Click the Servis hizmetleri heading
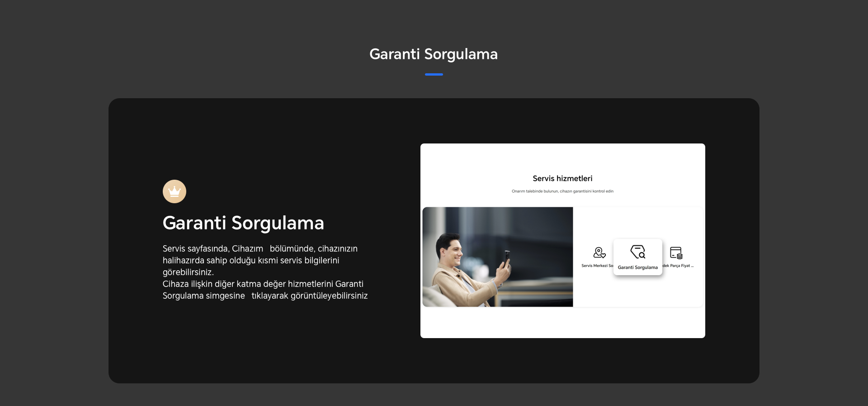Screen dimensions: 868x406 (562, 178)
